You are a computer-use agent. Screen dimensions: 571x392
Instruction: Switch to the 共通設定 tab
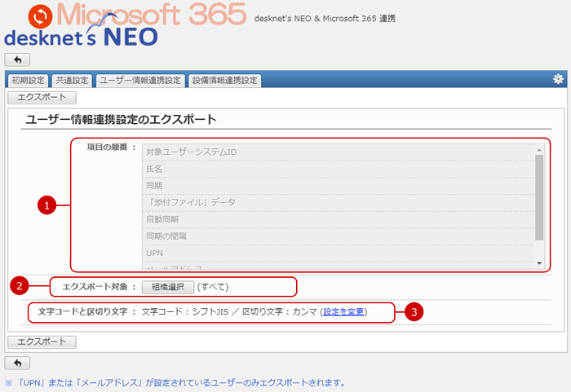(72, 81)
